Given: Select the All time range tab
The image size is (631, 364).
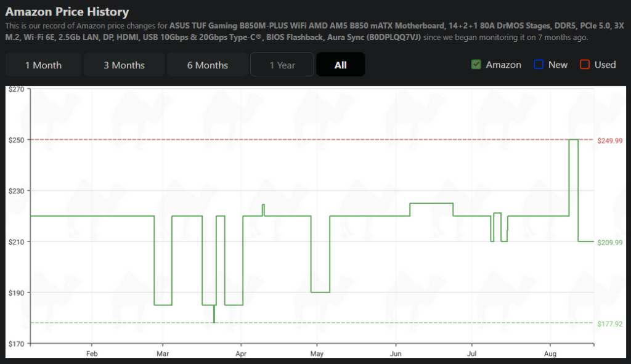Looking at the screenshot, I should (340, 65).
